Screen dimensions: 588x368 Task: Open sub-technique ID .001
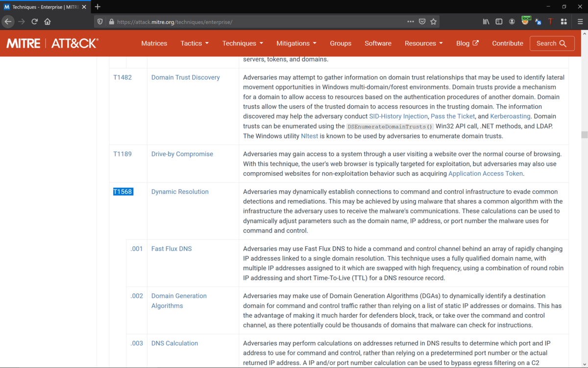coord(137,248)
